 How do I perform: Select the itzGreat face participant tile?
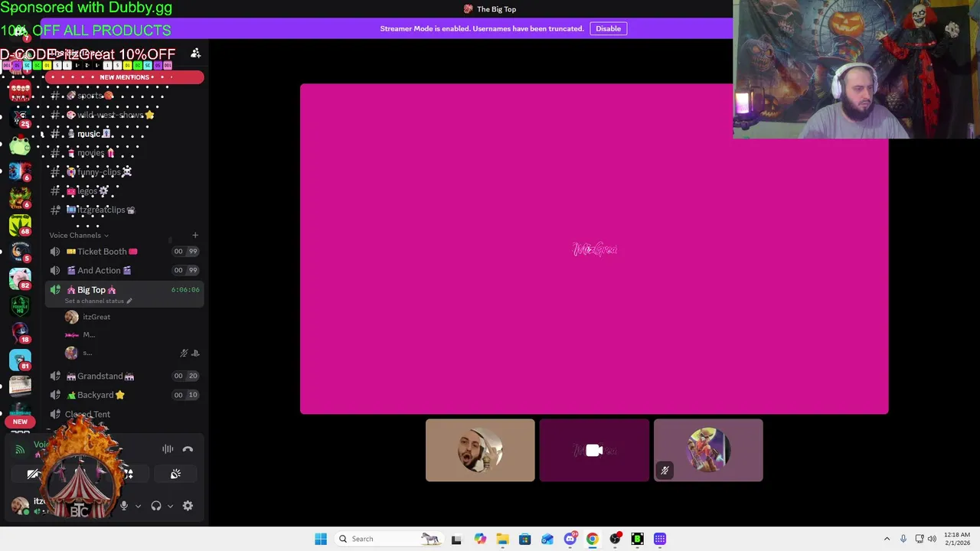(480, 450)
